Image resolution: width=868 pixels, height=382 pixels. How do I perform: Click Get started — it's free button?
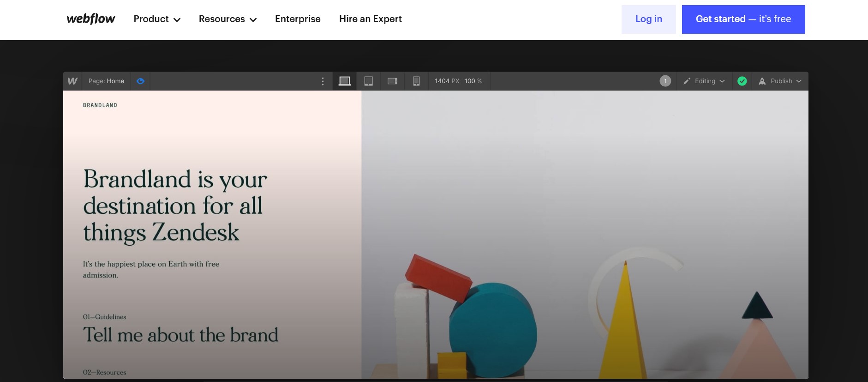(743, 19)
